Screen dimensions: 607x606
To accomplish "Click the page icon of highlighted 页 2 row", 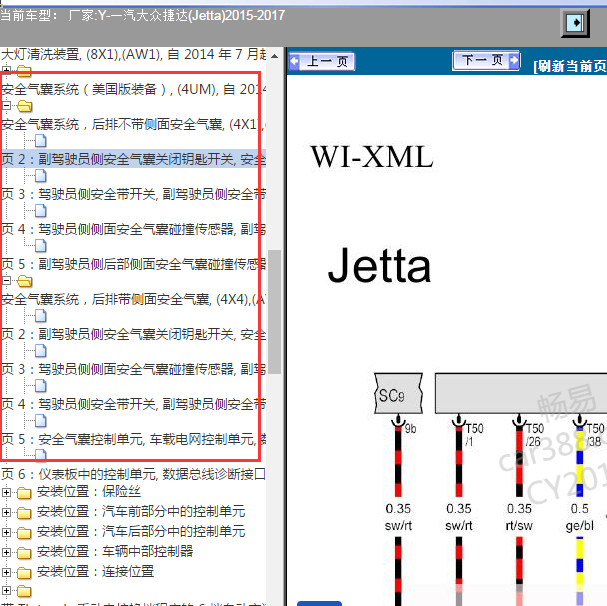I will pos(41,141).
